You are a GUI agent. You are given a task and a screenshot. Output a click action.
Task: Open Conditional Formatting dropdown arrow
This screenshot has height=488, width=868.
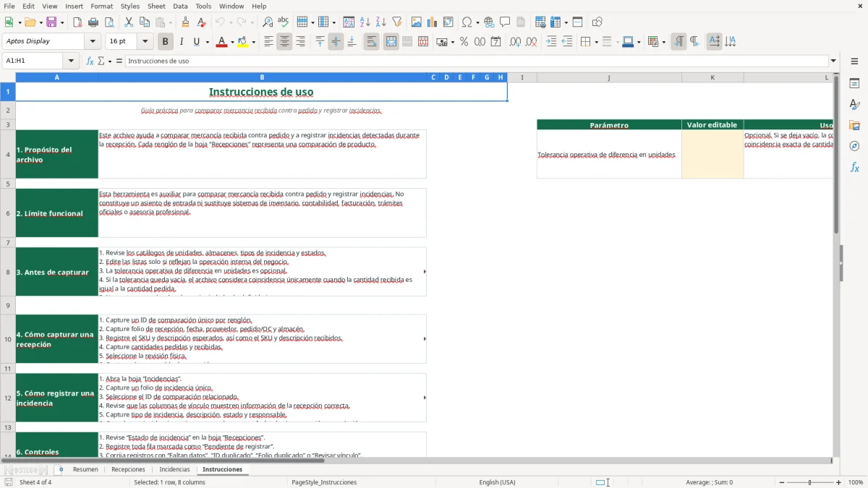(x=663, y=42)
